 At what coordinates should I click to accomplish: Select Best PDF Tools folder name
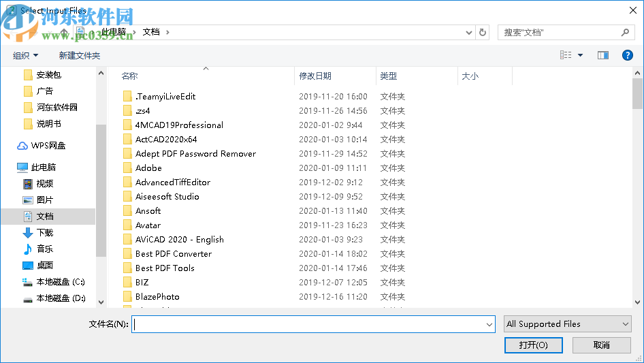tap(165, 268)
